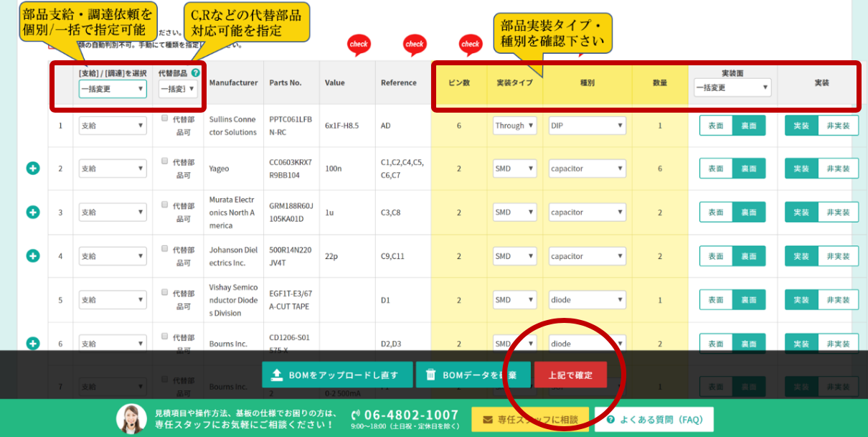868x437 pixels.
Task: Expand the 支給 dropdown on the Murata row
Action: (113, 212)
